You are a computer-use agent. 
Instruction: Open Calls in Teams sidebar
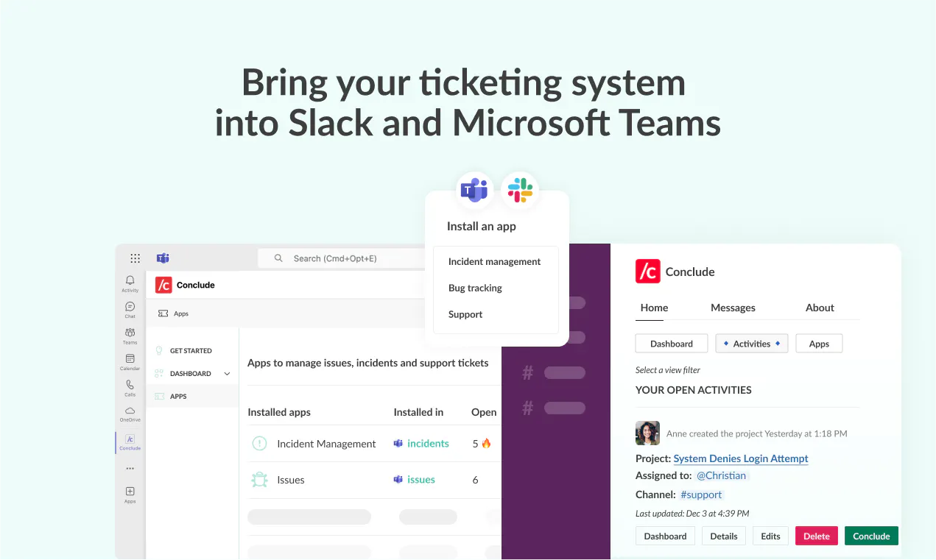pos(130,388)
